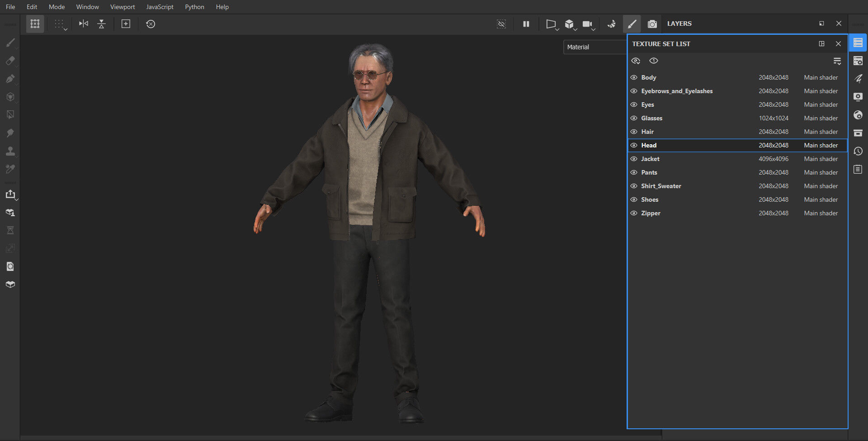868x441 pixels.
Task: Select the Clone stamp tool
Action: coord(10,151)
